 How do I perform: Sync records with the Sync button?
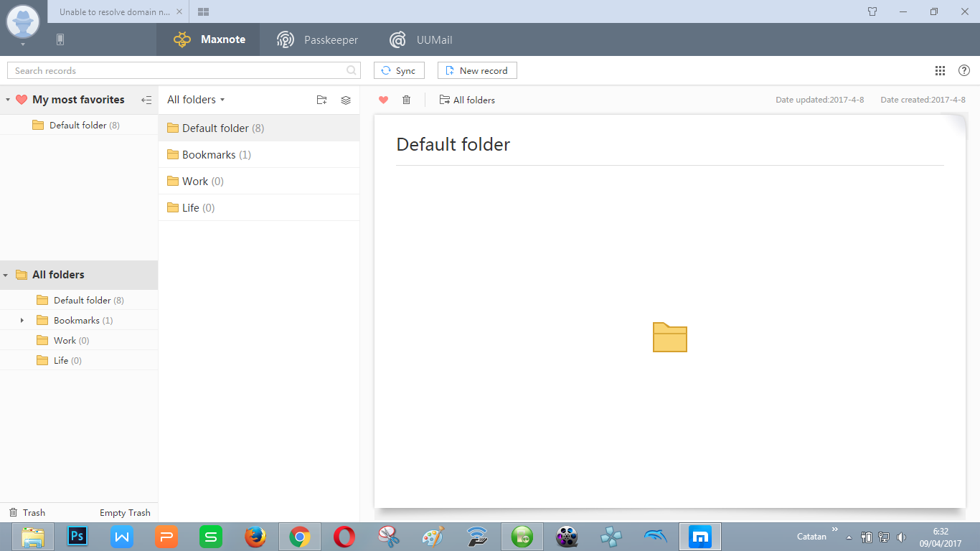coord(399,70)
